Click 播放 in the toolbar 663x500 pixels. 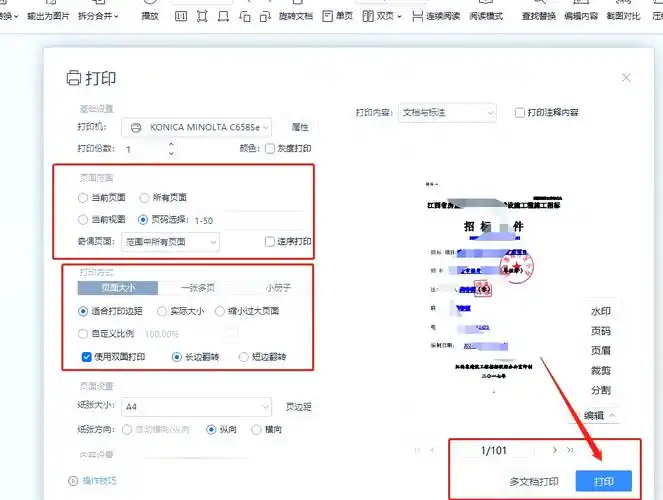click(x=150, y=16)
